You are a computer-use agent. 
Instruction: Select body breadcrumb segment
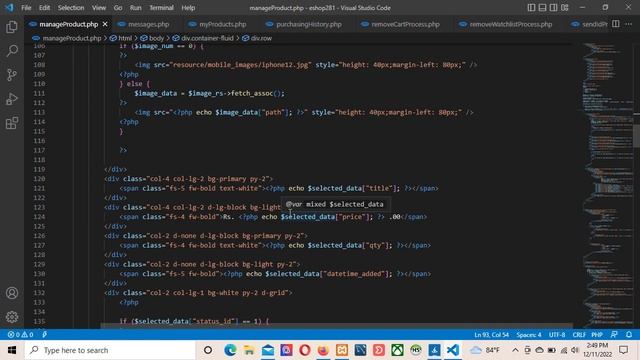(156, 38)
